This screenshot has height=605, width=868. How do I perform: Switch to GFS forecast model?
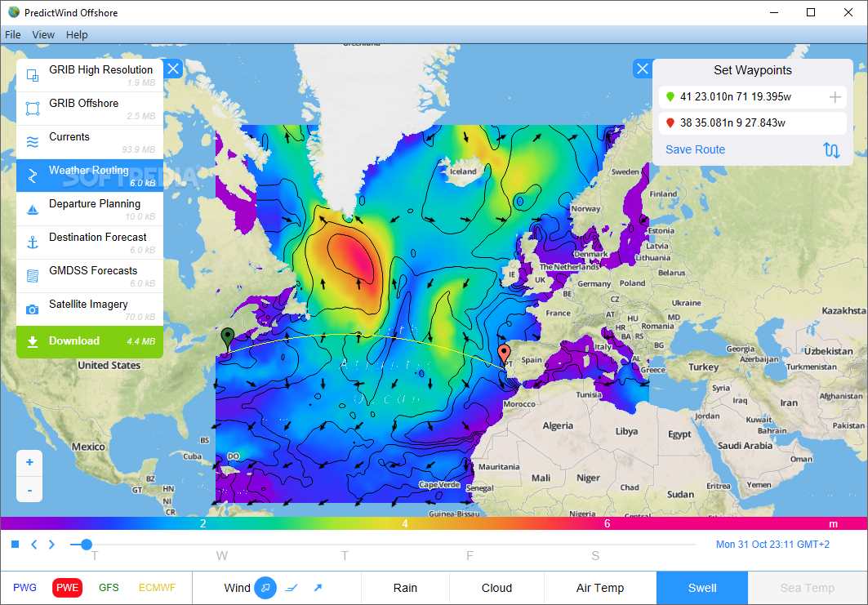[109, 588]
